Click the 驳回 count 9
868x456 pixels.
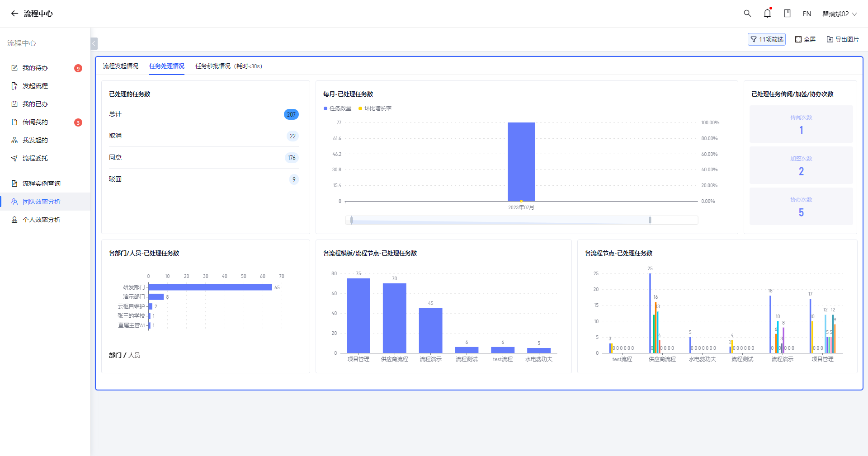pyautogui.click(x=294, y=179)
